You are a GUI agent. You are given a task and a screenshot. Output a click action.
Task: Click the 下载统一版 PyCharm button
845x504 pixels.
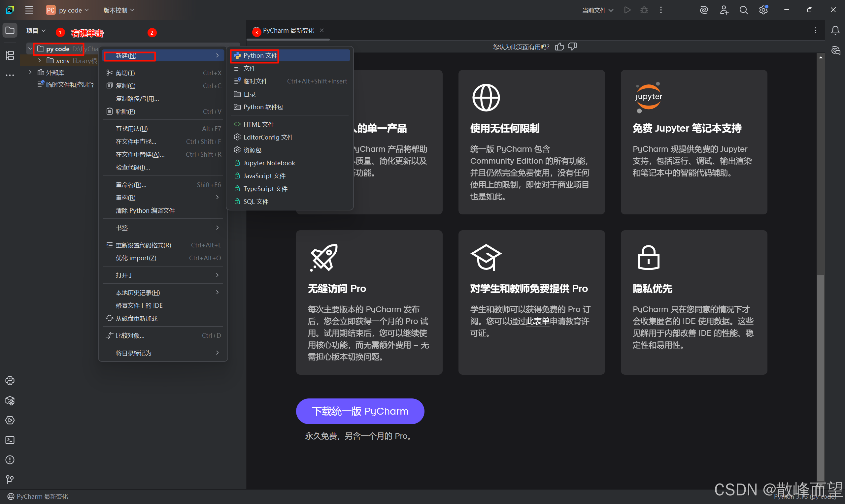(359, 411)
